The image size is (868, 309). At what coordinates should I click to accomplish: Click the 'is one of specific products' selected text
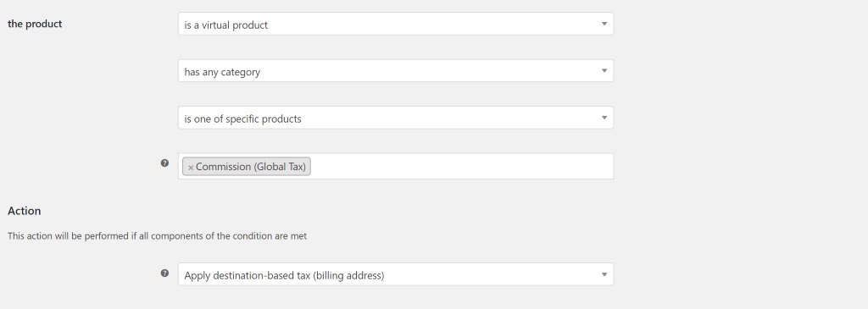[242, 119]
